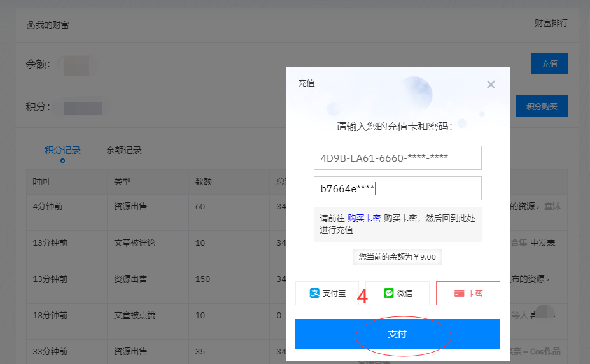Click the card number input field
The image size is (590, 364).
coord(397,158)
